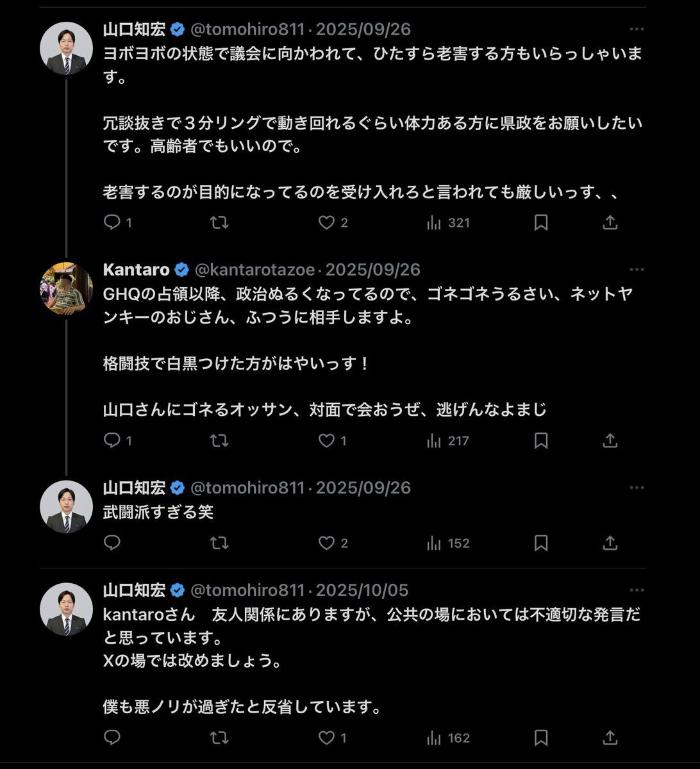
Task: Share the first post by 山口知宏
Action: tap(610, 222)
